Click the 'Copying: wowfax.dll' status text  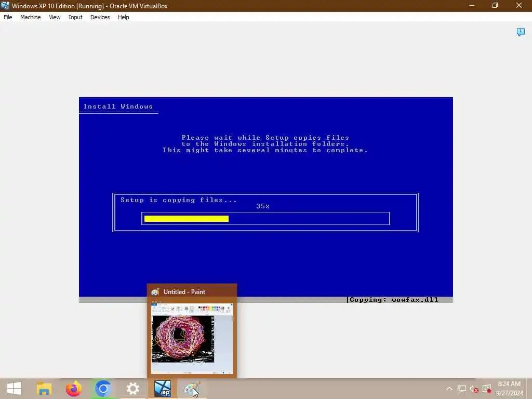tap(394, 300)
